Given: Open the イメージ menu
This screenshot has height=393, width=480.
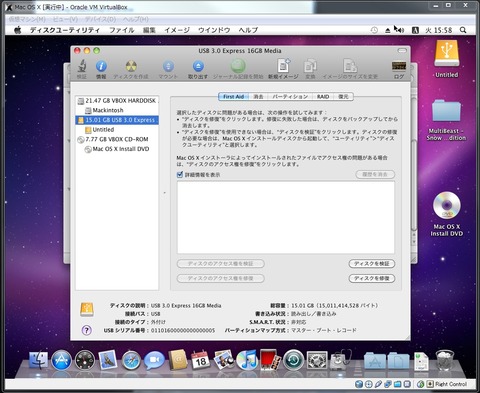Looking at the screenshot, I should [177, 30].
